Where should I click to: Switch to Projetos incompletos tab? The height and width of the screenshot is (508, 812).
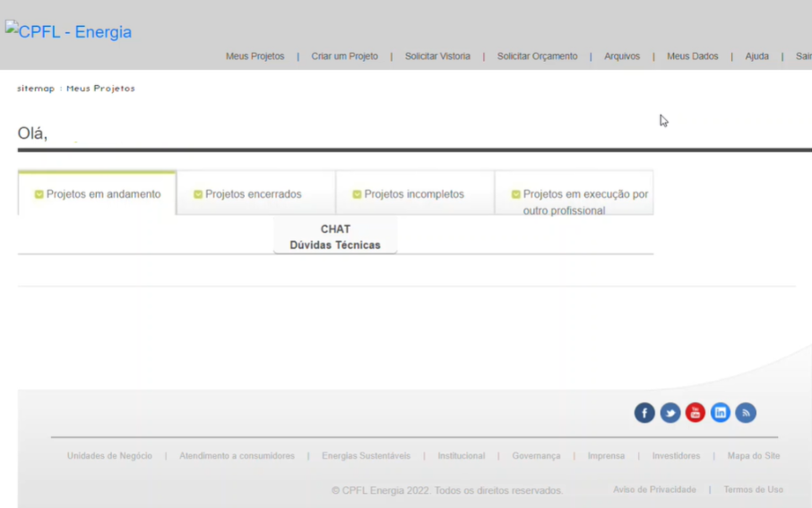point(415,193)
